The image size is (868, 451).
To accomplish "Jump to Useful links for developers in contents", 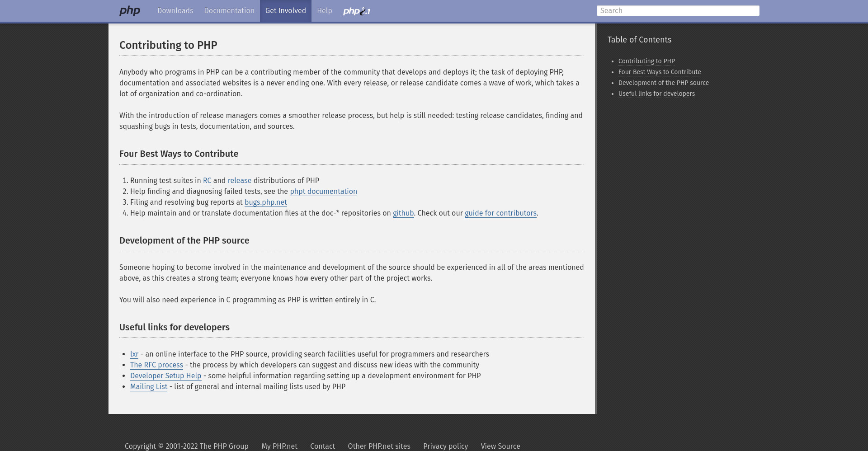I will (656, 94).
